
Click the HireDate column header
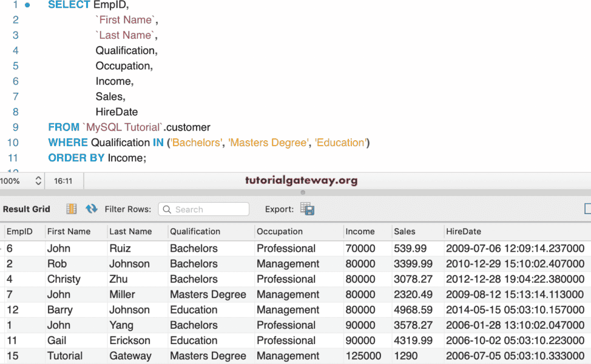point(463,231)
